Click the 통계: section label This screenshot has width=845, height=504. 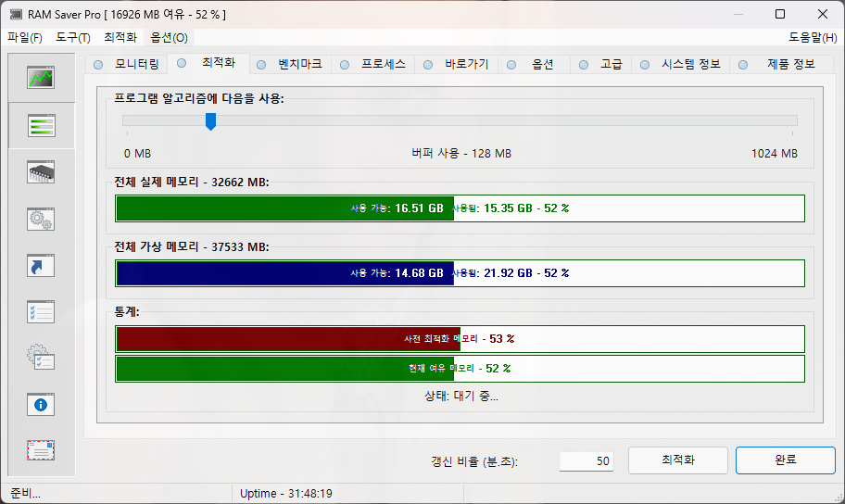pyautogui.click(x=127, y=311)
